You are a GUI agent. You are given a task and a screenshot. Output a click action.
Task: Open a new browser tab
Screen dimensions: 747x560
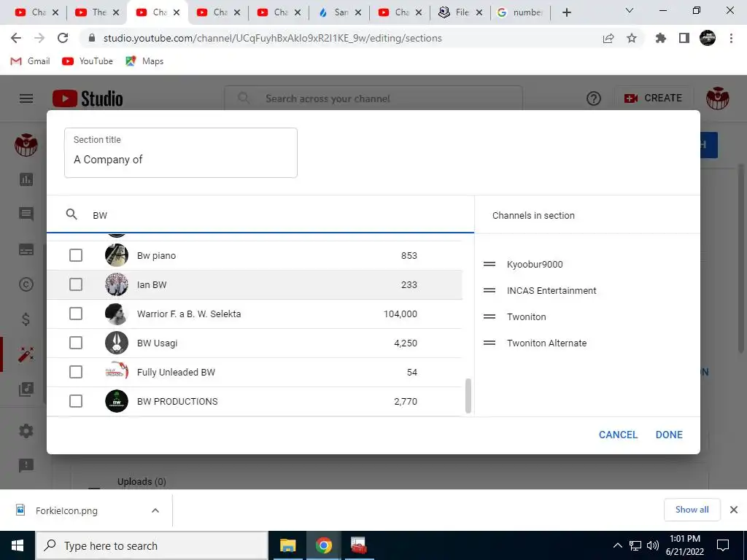pos(566,12)
